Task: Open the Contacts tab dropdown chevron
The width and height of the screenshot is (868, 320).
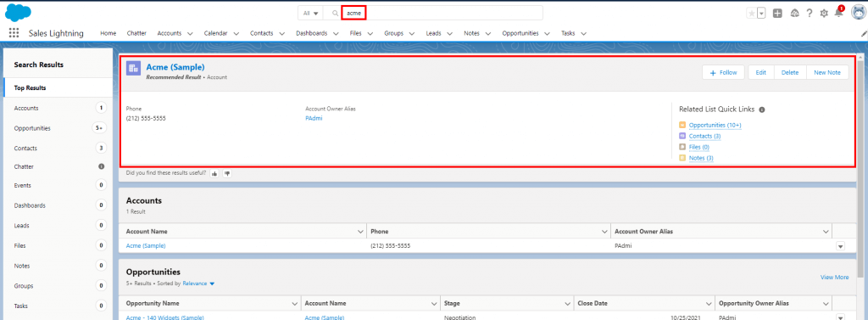Action: pos(281,33)
